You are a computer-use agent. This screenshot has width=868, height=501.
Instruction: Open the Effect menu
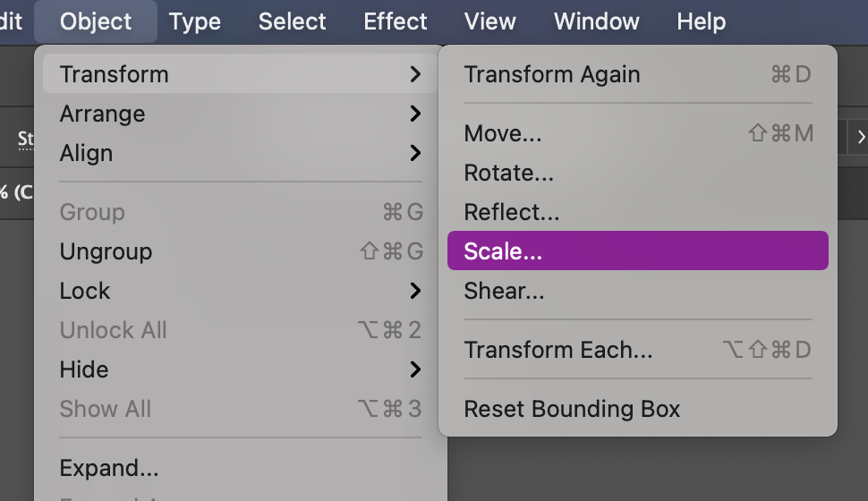396,21
